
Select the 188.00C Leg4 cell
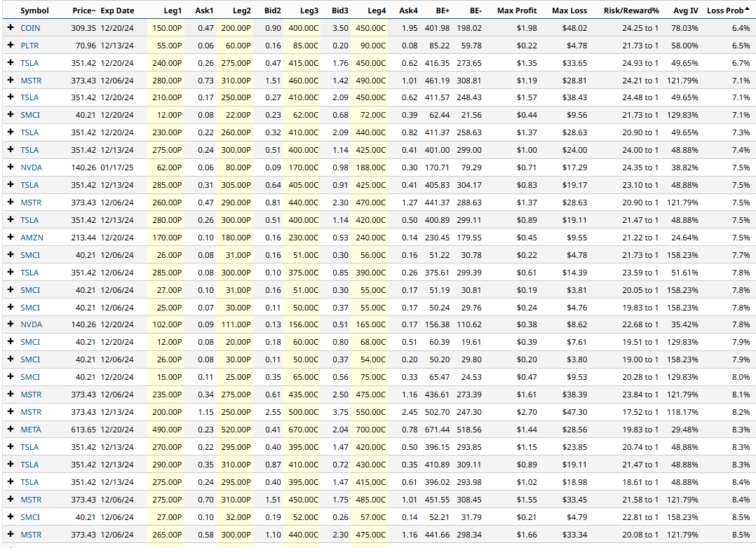pos(371,167)
